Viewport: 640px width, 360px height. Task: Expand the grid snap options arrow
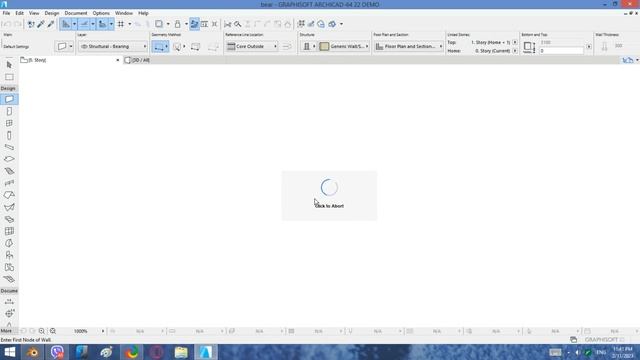[x=129, y=24]
